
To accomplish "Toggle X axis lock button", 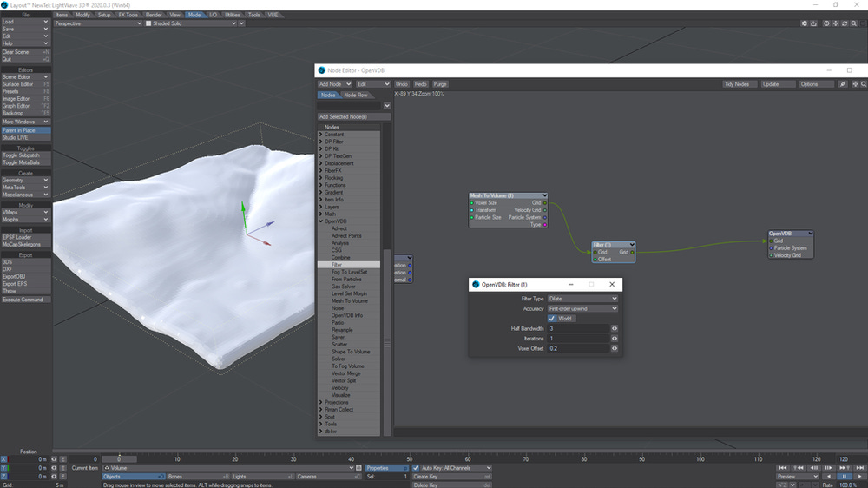I will pyautogui.click(x=3, y=459).
